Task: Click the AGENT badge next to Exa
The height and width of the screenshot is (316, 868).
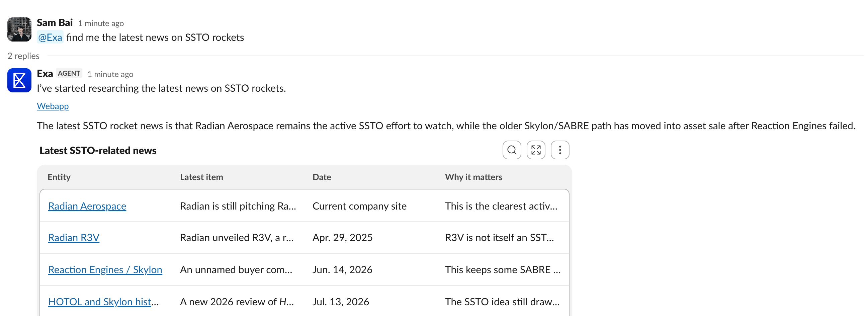Action: (x=69, y=73)
